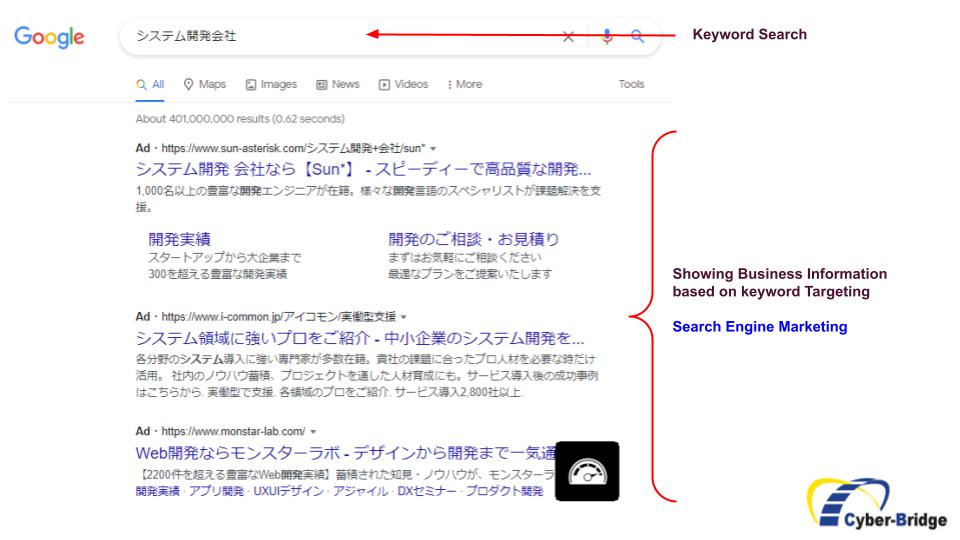Click the Videos play icon
This screenshot has height=540, width=960.
point(384,85)
